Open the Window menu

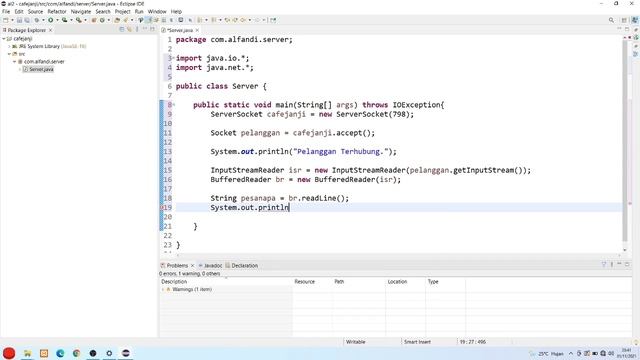click(x=157, y=11)
